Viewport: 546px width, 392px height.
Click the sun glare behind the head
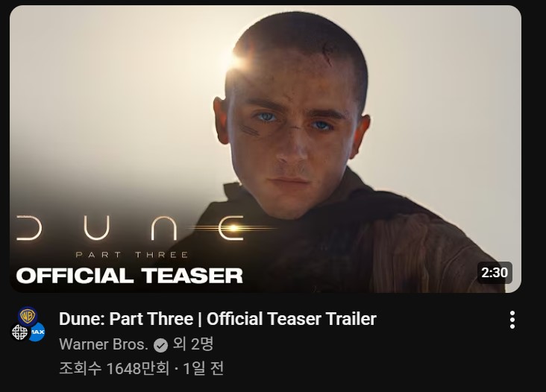point(236,60)
